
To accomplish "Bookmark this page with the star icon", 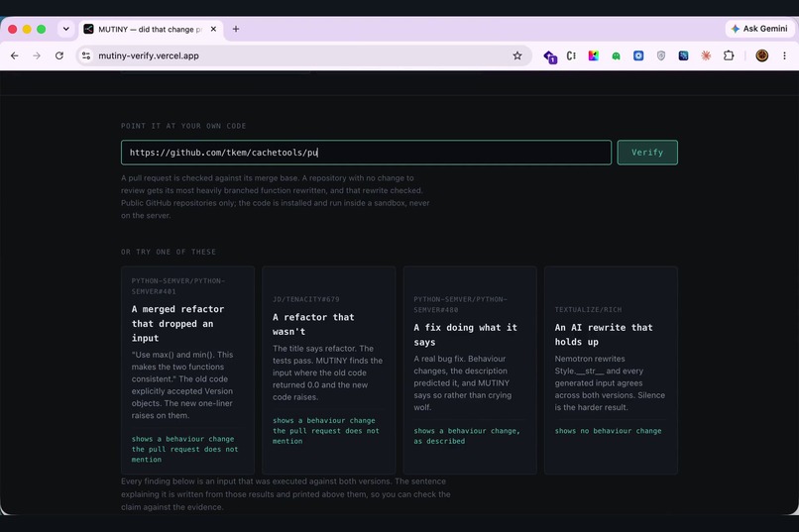I will pyautogui.click(x=517, y=55).
